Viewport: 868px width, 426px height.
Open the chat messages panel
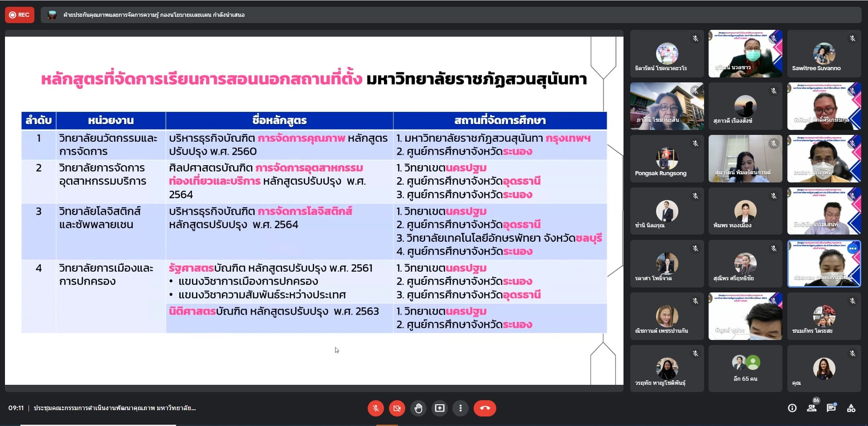(831, 408)
